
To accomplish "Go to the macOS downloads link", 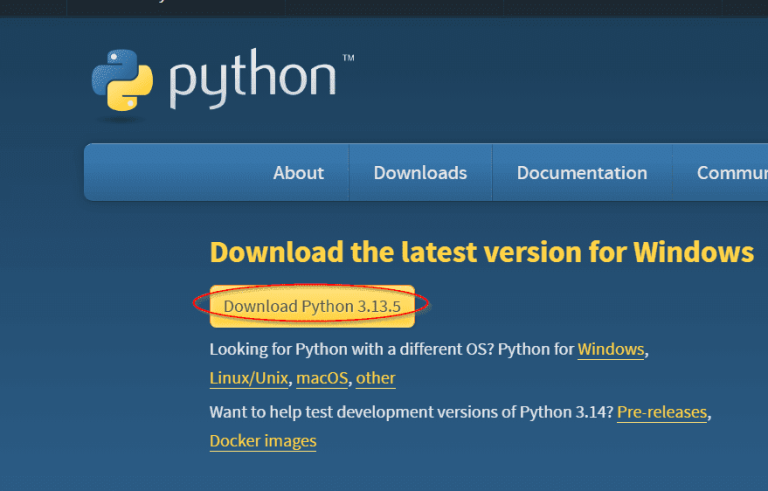I will 321,378.
